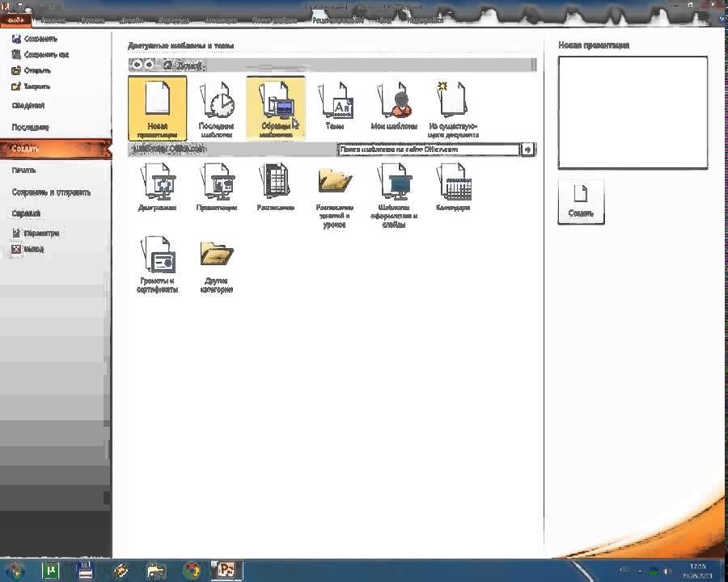Select the Новая презентация blank template
This screenshot has width=728, height=582.
[158, 108]
